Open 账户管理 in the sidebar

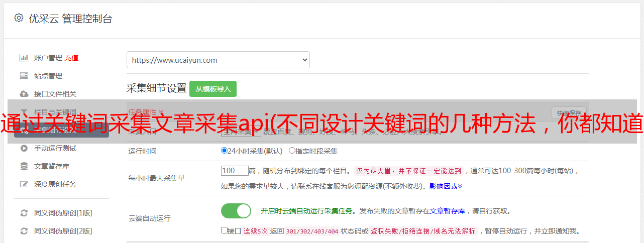48,58
